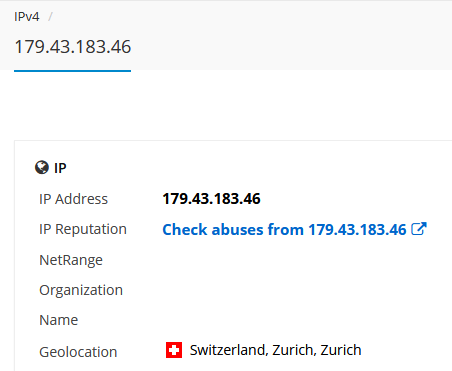Select the 179.43.183.46 header tab
452x371 pixels.
pos(73,46)
